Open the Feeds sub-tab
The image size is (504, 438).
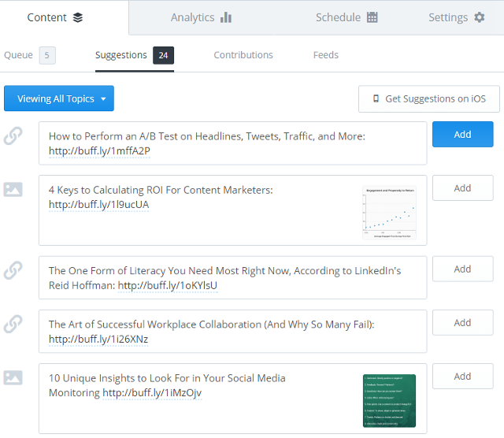pyautogui.click(x=325, y=55)
